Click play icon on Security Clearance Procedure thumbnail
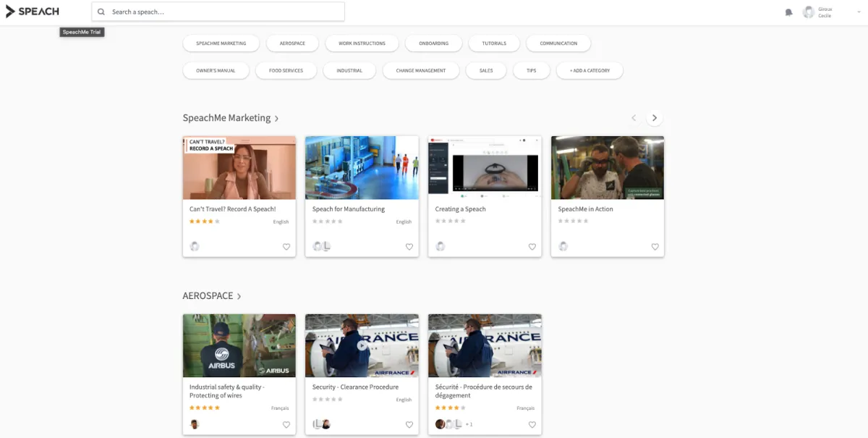The image size is (868, 438). pyautogui.click(x=362, y=345)
